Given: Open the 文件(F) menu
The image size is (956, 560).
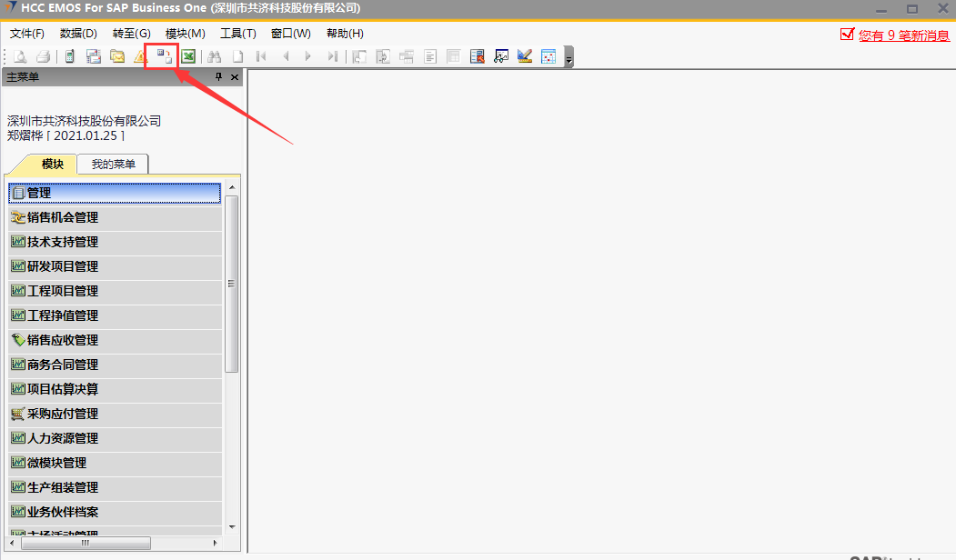Looking at the screenshot, I should (x=27, y=34).
